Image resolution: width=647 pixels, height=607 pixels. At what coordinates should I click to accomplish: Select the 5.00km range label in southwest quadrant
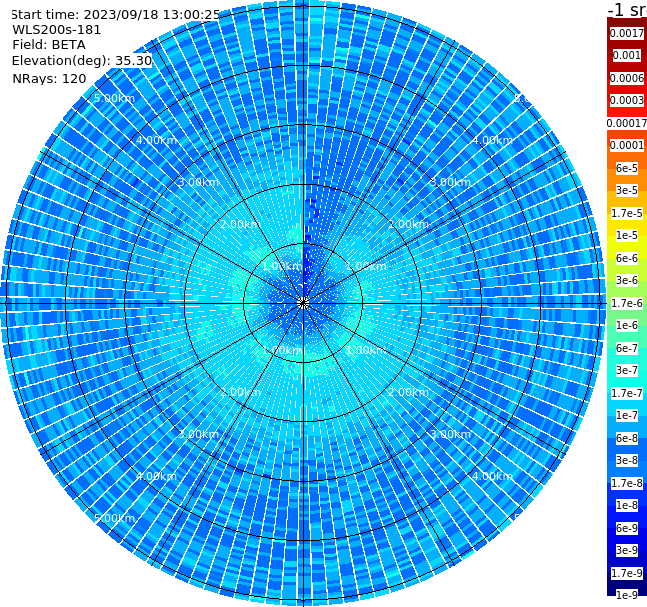114,518
